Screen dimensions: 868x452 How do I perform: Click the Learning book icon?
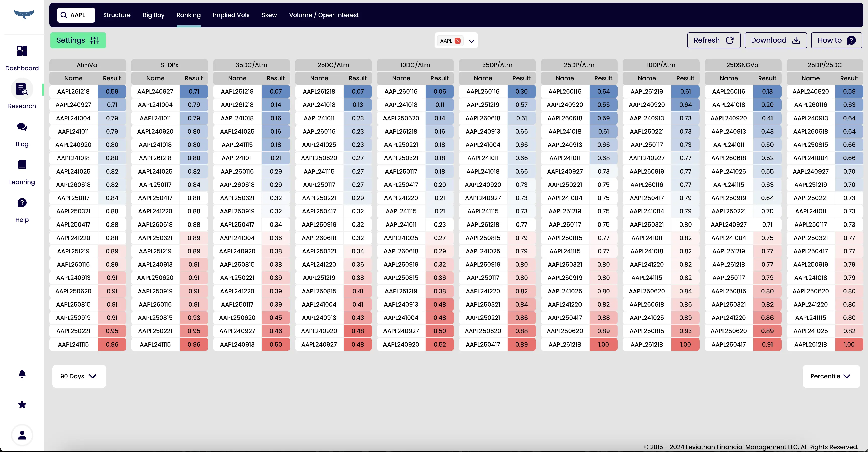pyautogui.click(x=22, y=165)
